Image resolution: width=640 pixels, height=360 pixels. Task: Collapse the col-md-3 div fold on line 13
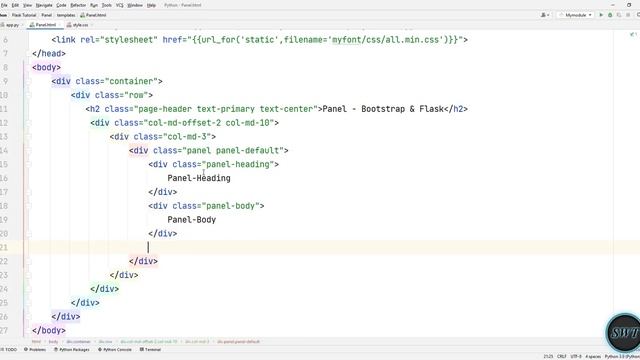pos(28,137)
